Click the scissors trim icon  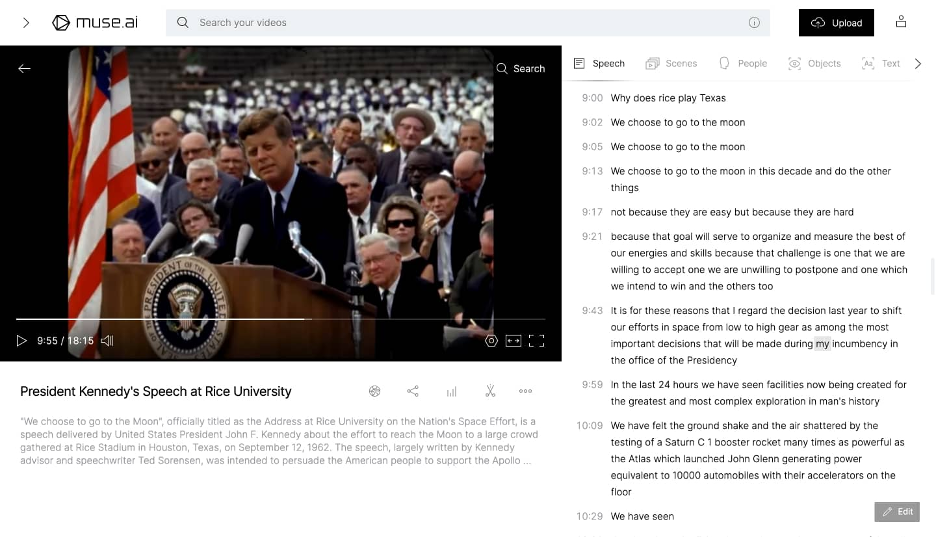tap(490, 391)
